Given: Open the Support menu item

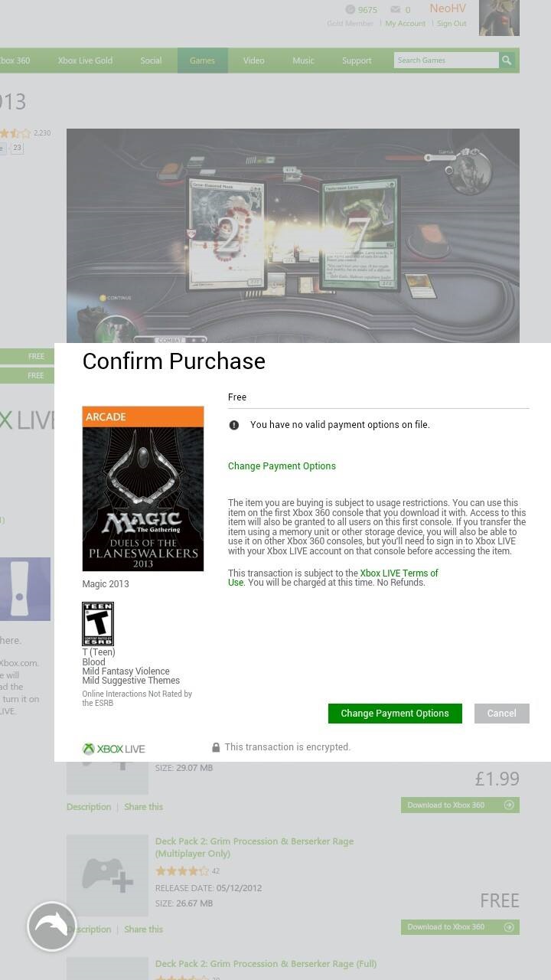Looking at the screenshot, I should (357, 60).
